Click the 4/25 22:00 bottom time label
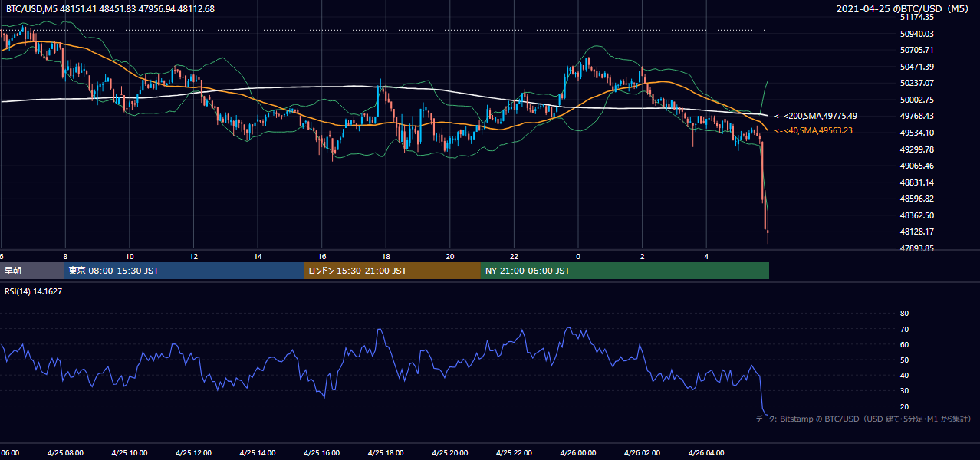 pos(515,453)
